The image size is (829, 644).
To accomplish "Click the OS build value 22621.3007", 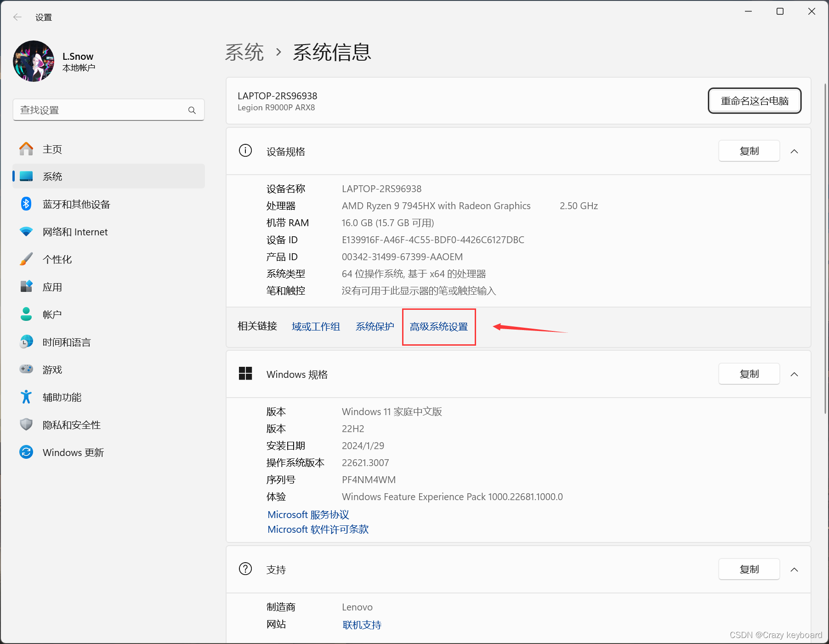I will point(365,462).
